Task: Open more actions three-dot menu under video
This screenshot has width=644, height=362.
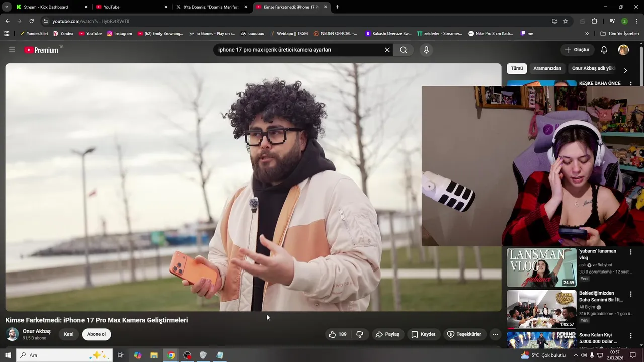Action: [x=495, y=334]
